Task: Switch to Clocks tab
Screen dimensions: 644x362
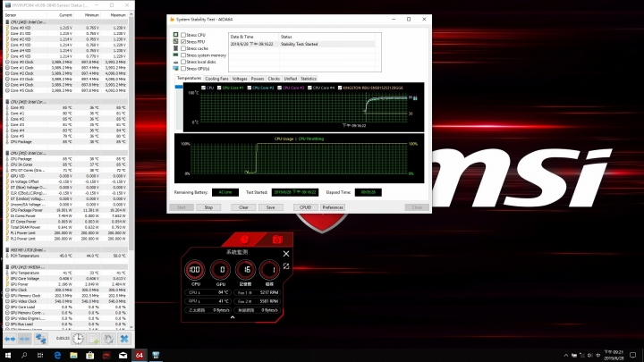Action: (x=274, y=79)
